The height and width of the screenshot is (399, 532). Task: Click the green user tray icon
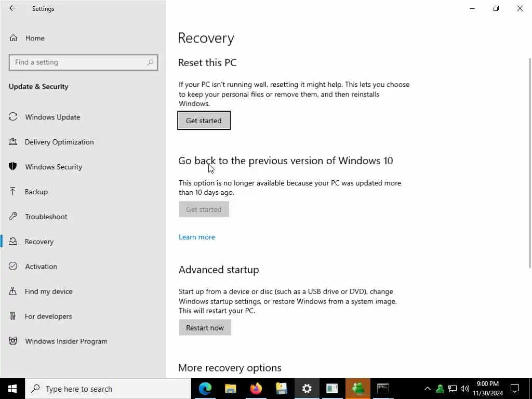point(440,389)
